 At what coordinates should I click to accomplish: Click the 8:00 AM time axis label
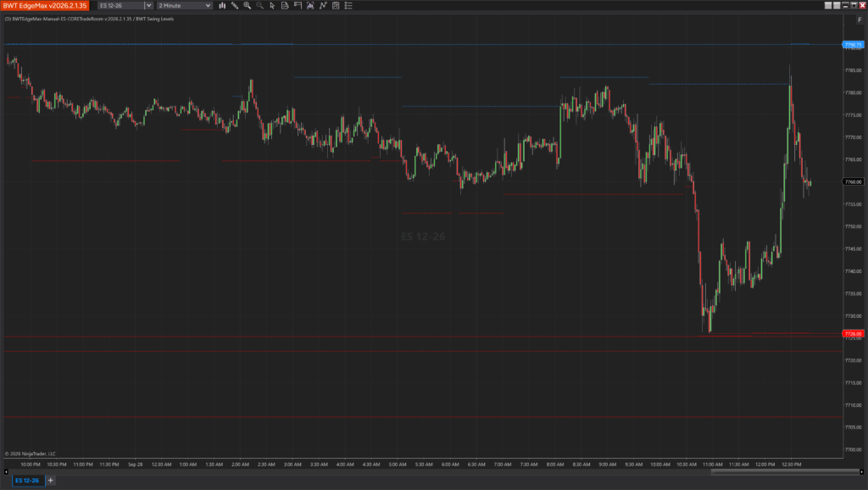coord(554,465)
